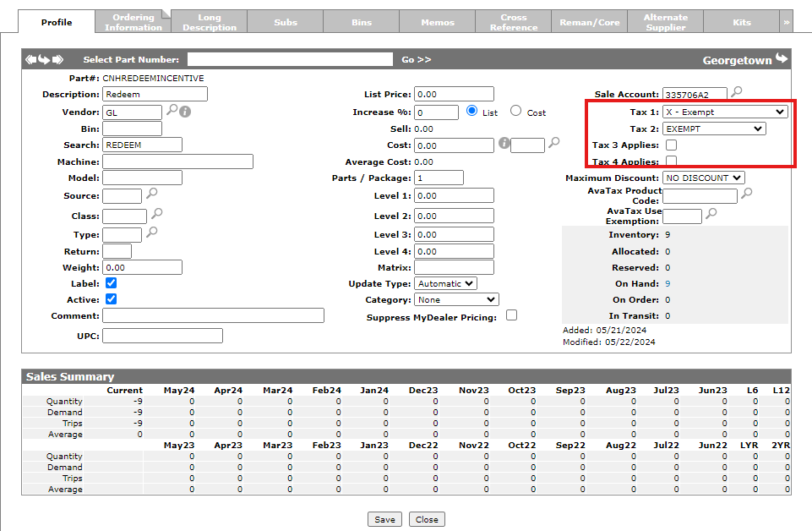Expand the Maximum Discount dropdown
The image size is (812, 531).
pyautogui.click(x=703, y=178)
